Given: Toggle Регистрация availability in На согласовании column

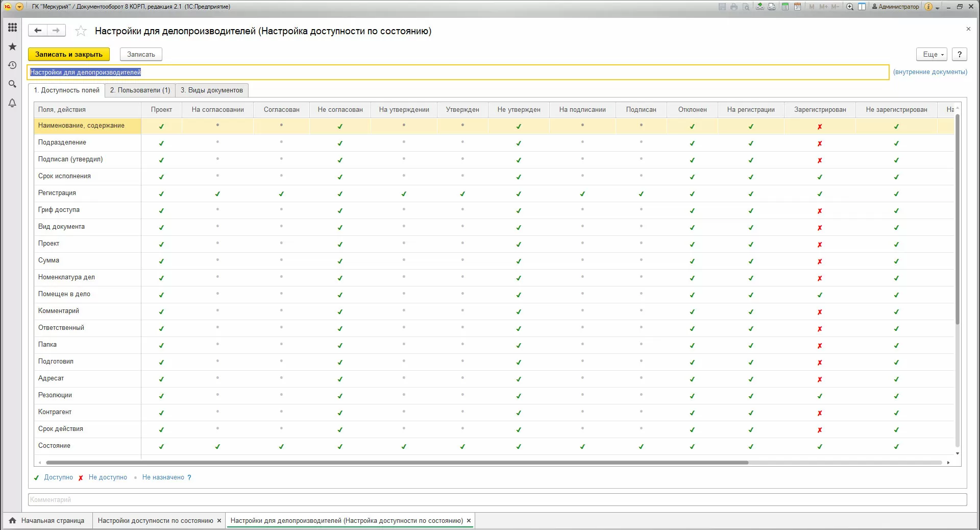Looking at the screenshot, I should 217,194.
